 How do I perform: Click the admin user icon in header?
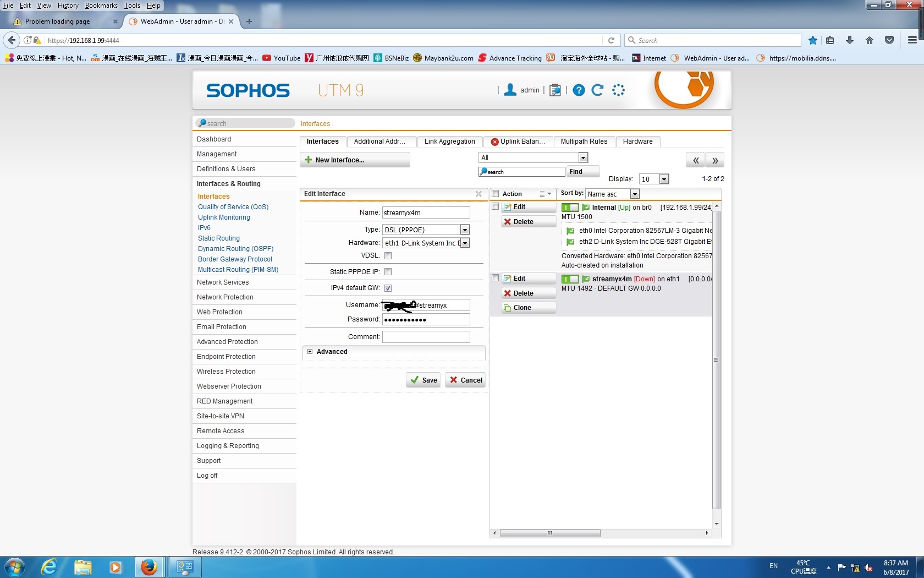pyautogui.click(x=510, y=90)
